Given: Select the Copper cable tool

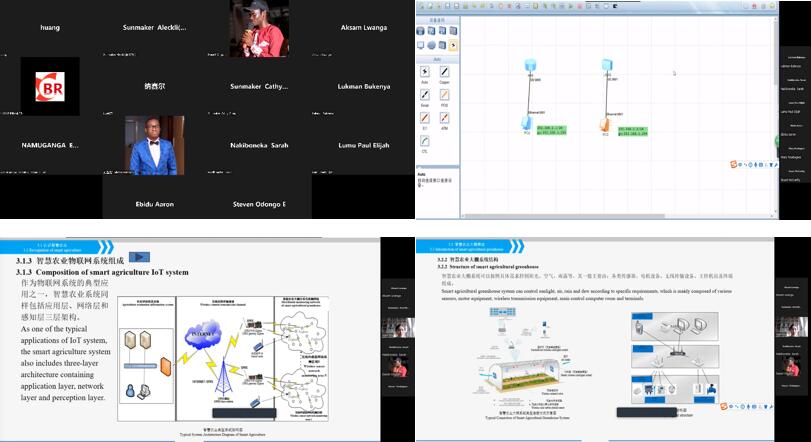Looking at the screenshot, I should click(x=444, y=73).
